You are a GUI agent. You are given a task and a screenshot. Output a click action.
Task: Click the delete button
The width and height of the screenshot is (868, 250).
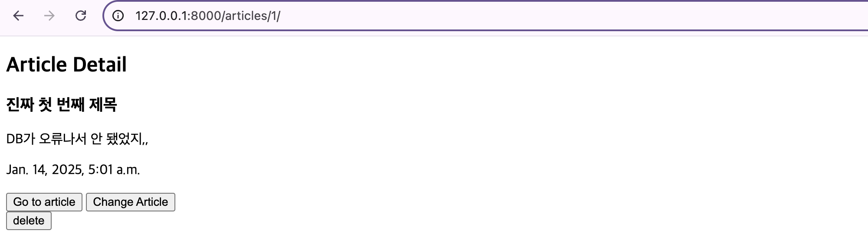coord(29,221)
